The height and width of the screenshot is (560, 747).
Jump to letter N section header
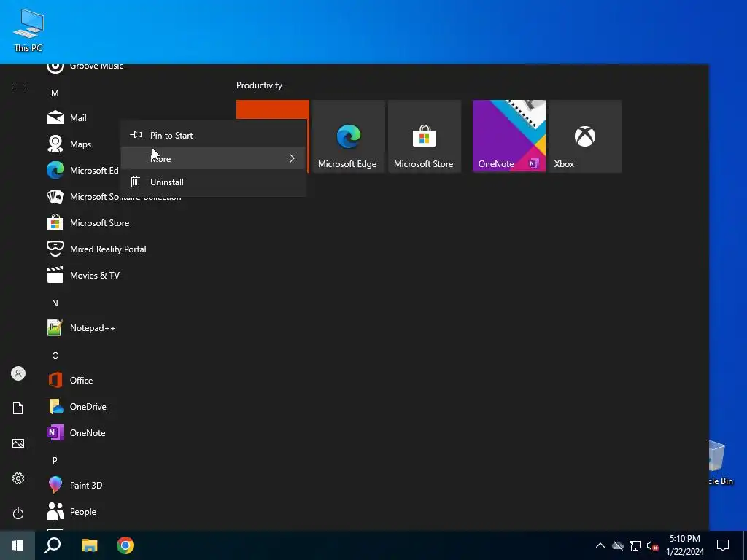click(55, 303)
